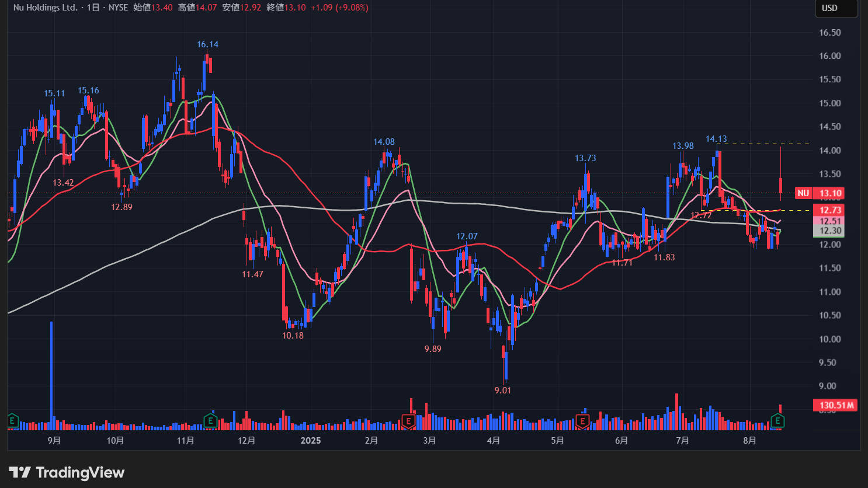Click the 12.72 low annotation
Viewport: 868px width, 488px height.
pyautogui.click(x=701, y=215)
